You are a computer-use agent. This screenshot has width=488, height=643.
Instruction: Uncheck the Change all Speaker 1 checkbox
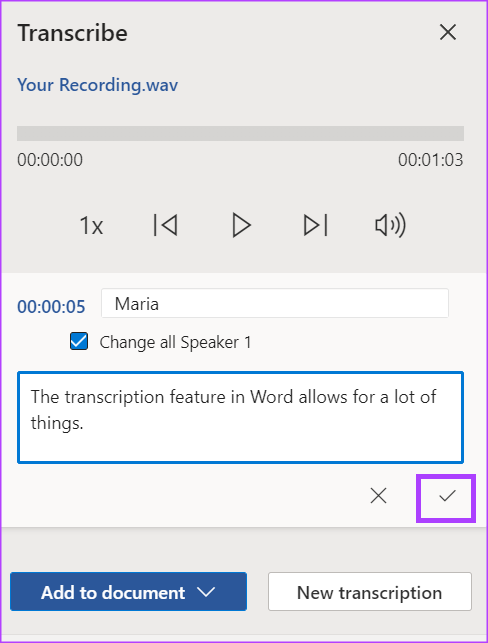pyautogui.click(x=79, y=341)
